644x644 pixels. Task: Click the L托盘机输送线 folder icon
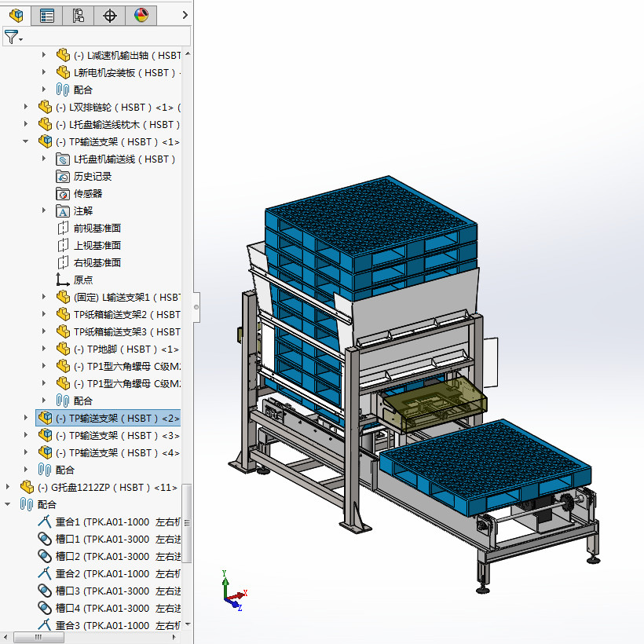(63, 159)
